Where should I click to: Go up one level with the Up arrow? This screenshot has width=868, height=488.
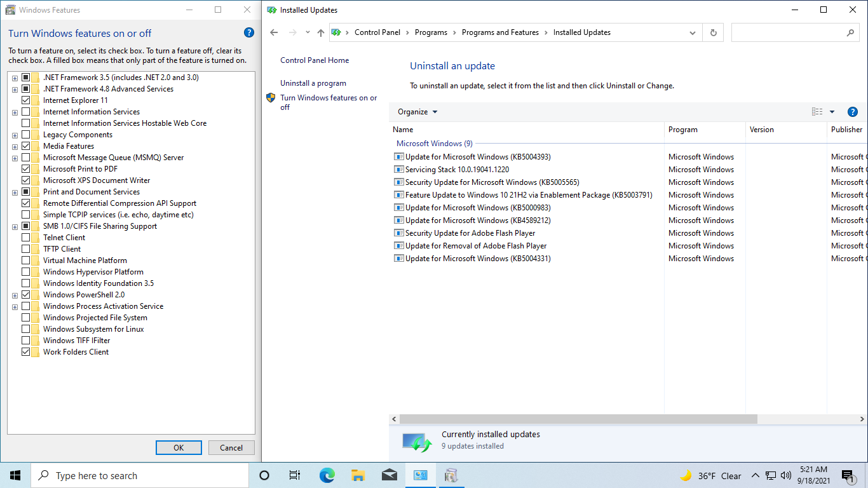320,32
